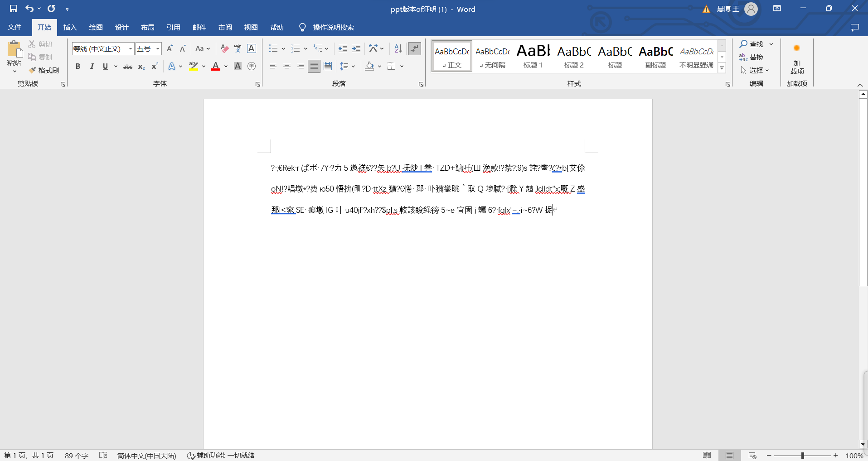Toggle justify alignment

click(x=314, y=66)
